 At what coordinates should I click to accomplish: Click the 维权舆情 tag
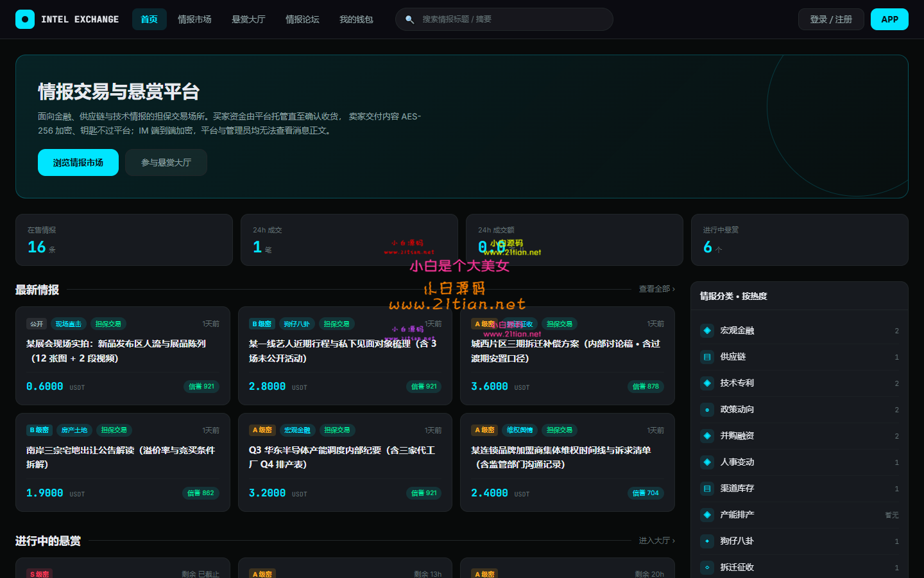[x=520, y=430]
